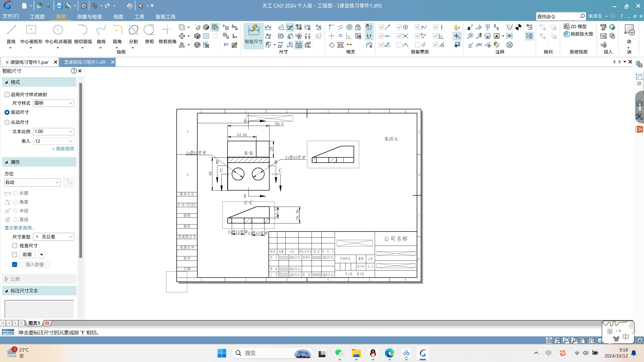Toggle 插入数值 checkbox on
The image size is (644, 362).
point(15,264)
